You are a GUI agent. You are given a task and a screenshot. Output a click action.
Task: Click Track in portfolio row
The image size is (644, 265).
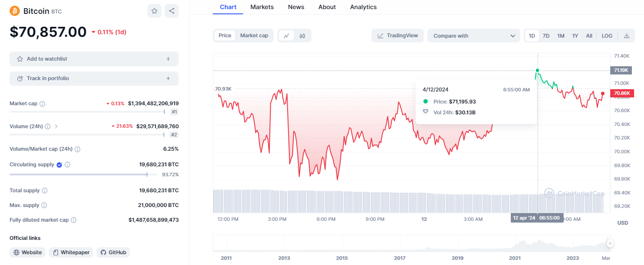(94, 78)
